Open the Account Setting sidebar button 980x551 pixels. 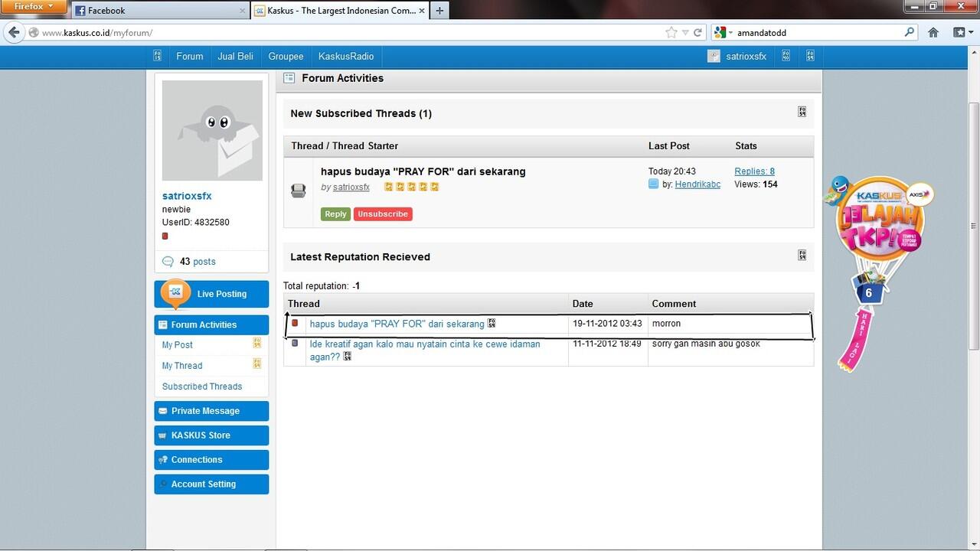click(211, 484)
